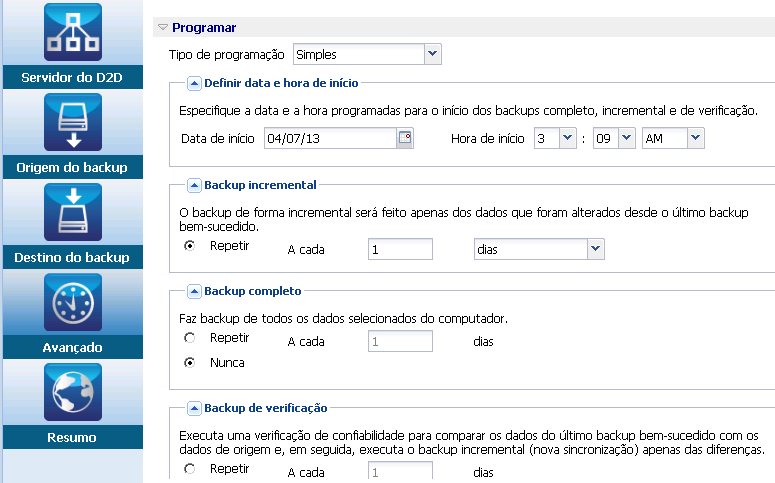Open the Avançado clock icon
775x483 pixels.
[73, 302]
